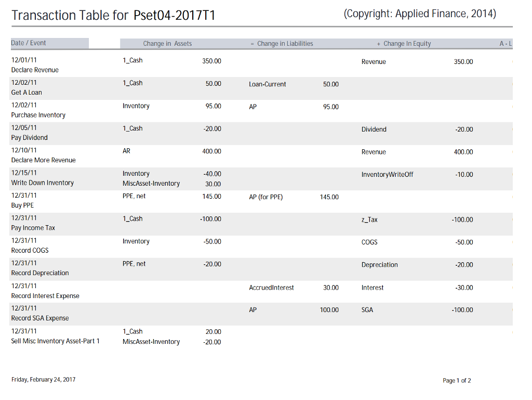
Task: Click the Get A Loan event label
Action: 26,93
